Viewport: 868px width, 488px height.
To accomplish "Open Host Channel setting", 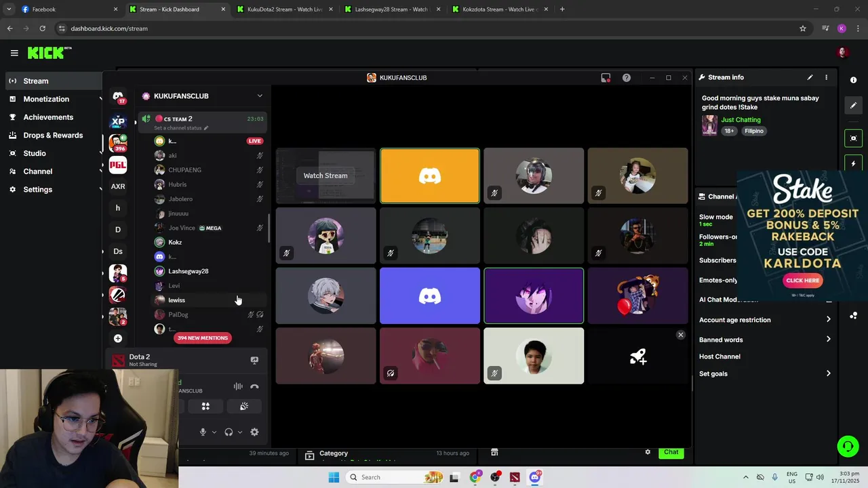I will (719, 357).
